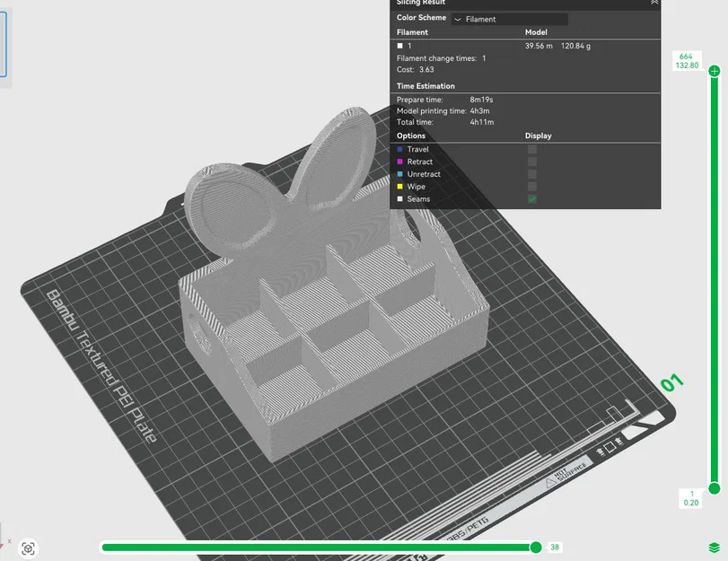Click the Model printing time 4h3m value
The width and height of the screenshot is (728, 561).
click(x=479, y=110)
